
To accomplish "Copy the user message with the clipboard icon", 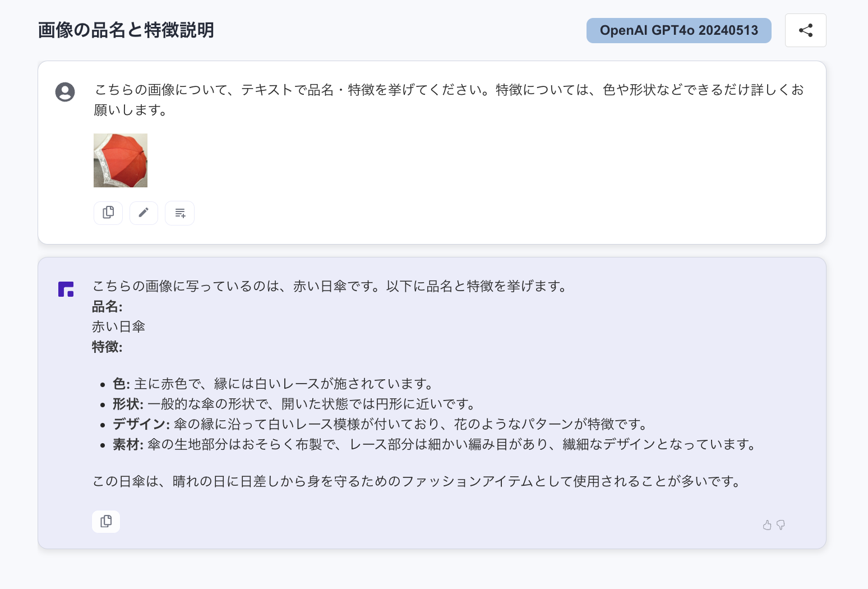I will pos(108,213).
